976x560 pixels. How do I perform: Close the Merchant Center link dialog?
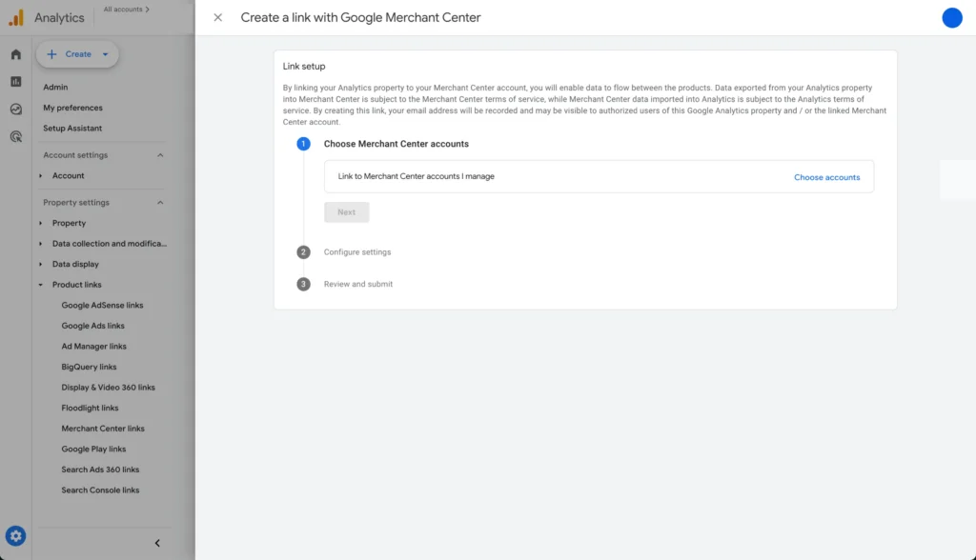218,17
